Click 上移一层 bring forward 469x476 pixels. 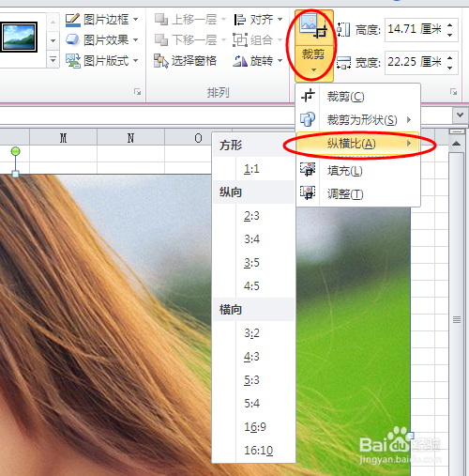[x=186, y=20]
